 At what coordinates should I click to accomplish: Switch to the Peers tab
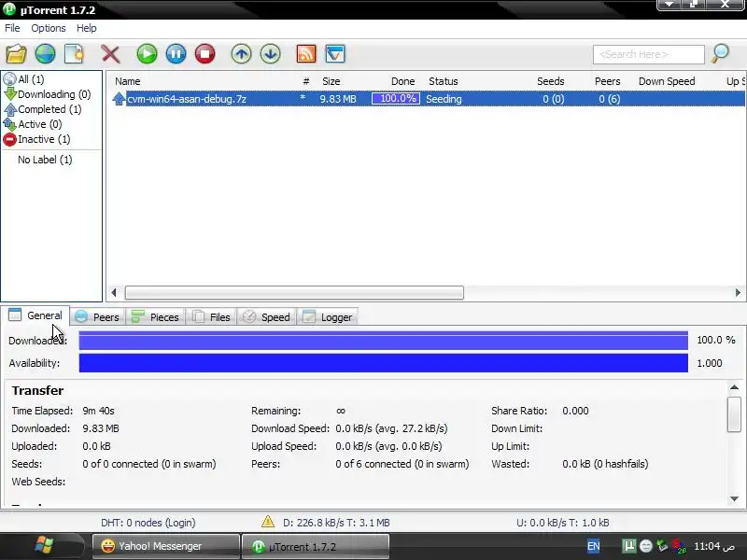pyautogui.click(x=98, y=317)
